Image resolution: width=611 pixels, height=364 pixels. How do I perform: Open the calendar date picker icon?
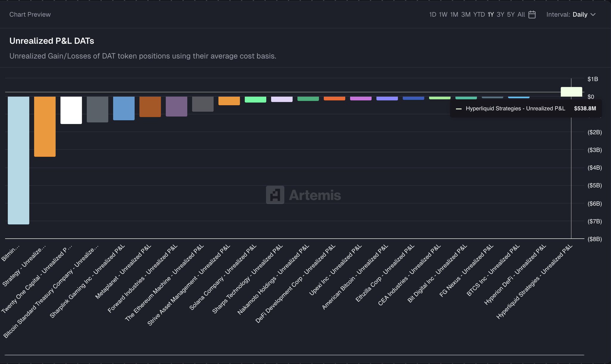pos(532,15)
